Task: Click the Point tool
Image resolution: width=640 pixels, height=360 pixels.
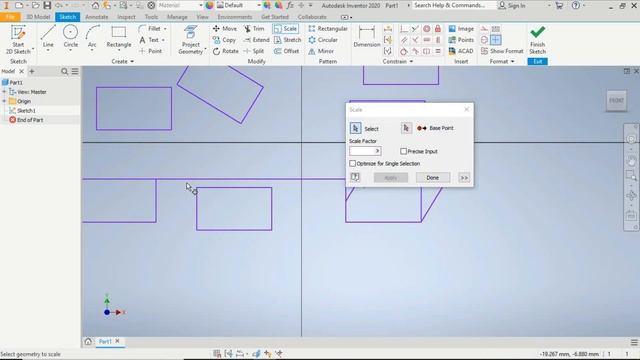Action: click(x=151, y=51)
